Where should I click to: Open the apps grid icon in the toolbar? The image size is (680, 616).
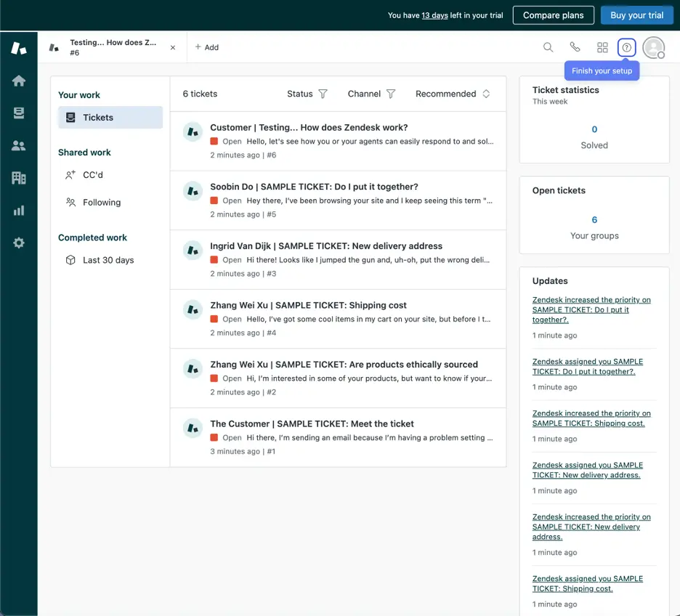coord(602,46)
